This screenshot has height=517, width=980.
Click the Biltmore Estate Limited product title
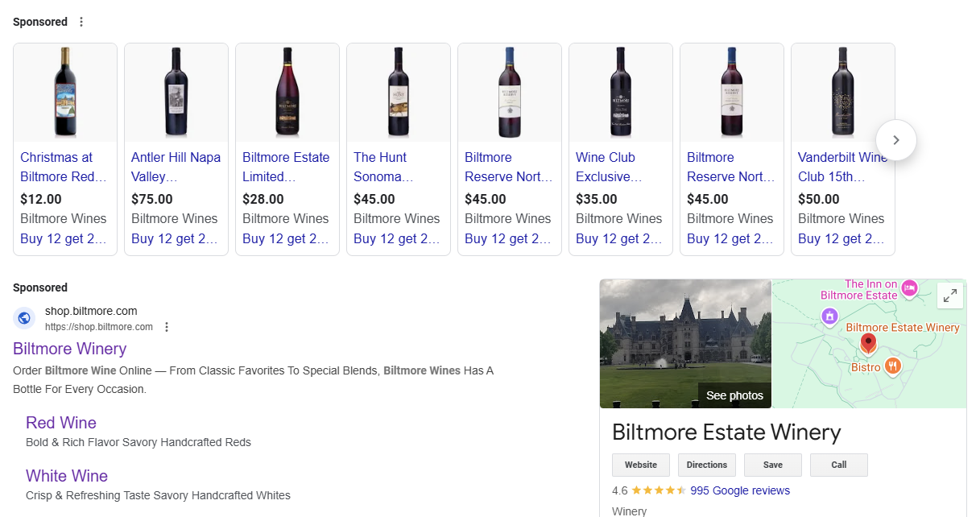(286, 167)
